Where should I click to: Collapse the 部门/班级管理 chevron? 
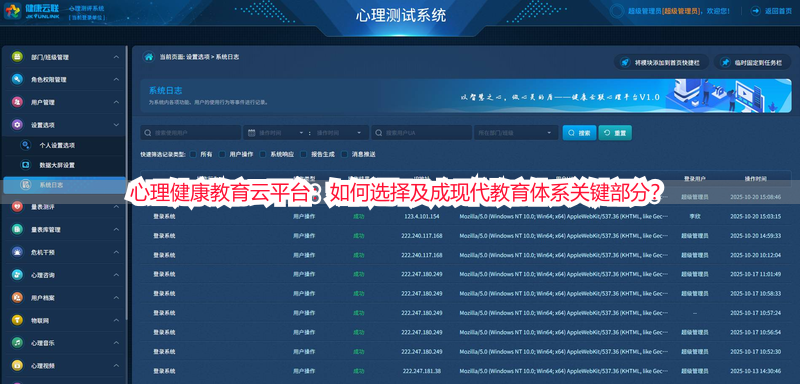pyautogui.click(x=116, y=57)
